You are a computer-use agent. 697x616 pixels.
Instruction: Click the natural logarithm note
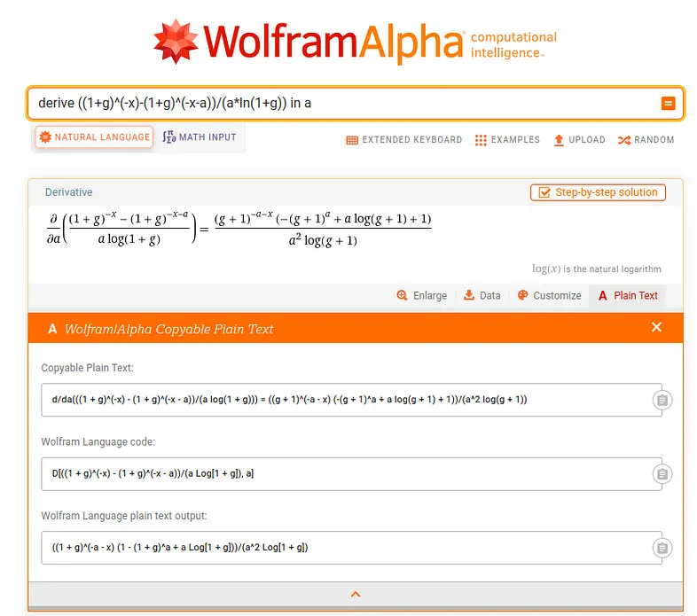coord(597,269)
